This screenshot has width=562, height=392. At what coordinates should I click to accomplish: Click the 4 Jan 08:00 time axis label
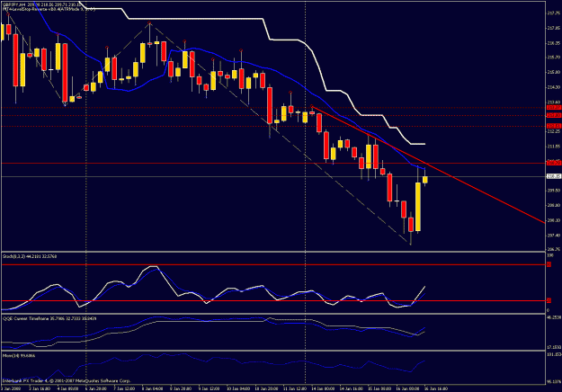point(67,388)
